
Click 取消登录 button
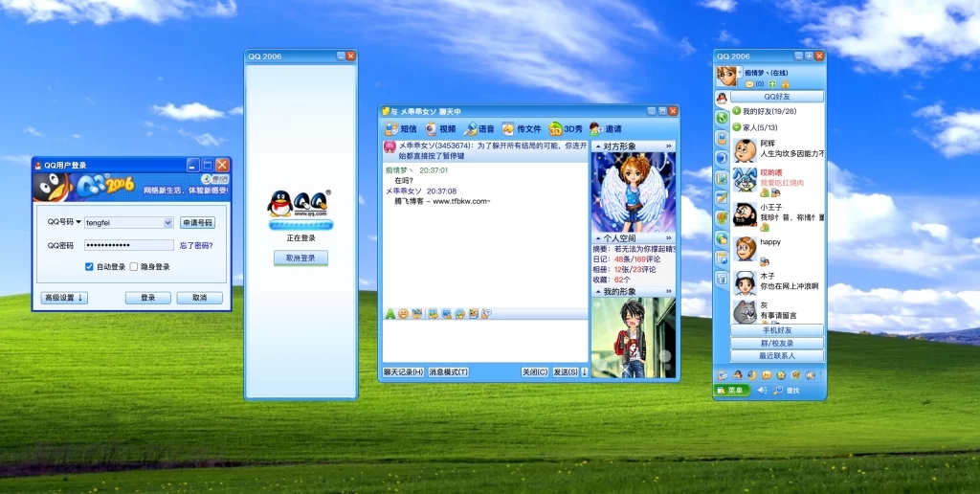click(301, 258)
